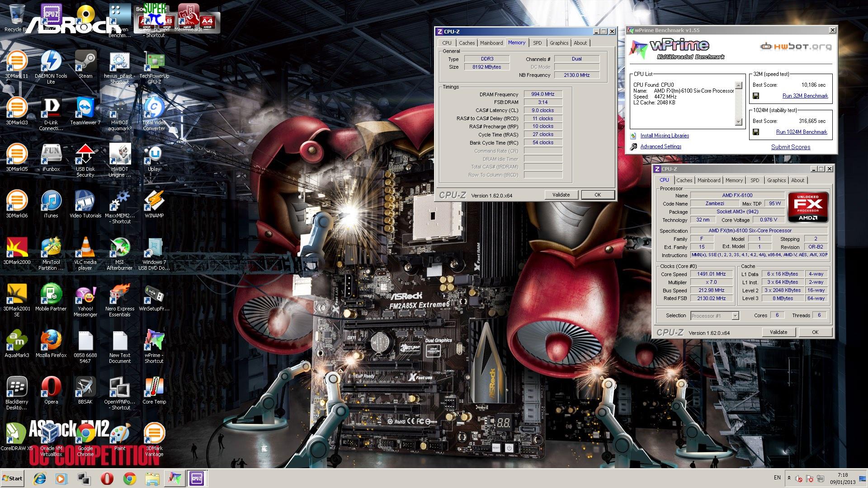Open SPD tab in lower CPU-Z window

[x=755, y=180]
